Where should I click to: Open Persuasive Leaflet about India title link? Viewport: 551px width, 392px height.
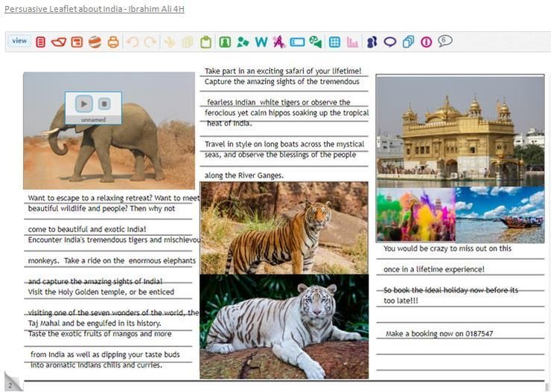94,9
